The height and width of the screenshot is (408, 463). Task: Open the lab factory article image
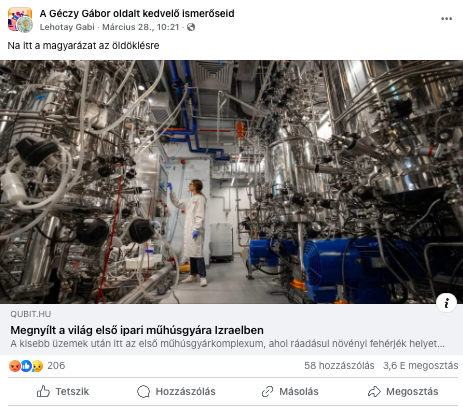coord(231,182)
